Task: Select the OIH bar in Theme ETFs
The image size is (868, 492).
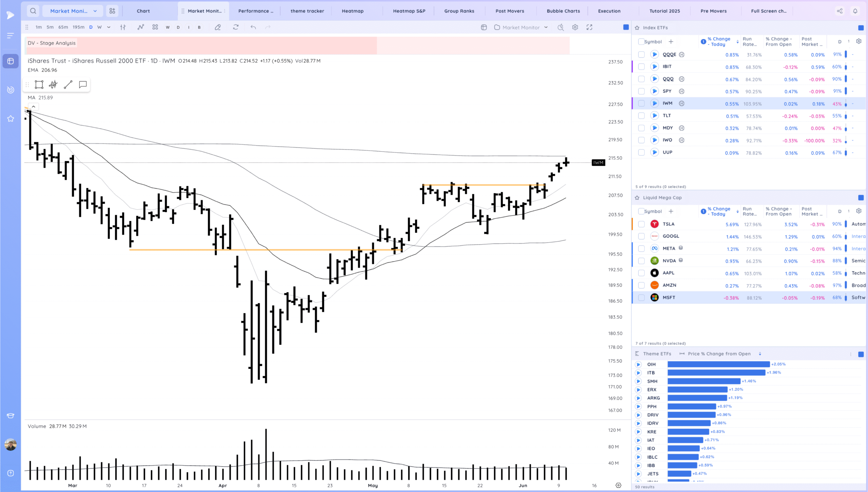Action: [718, 364]
